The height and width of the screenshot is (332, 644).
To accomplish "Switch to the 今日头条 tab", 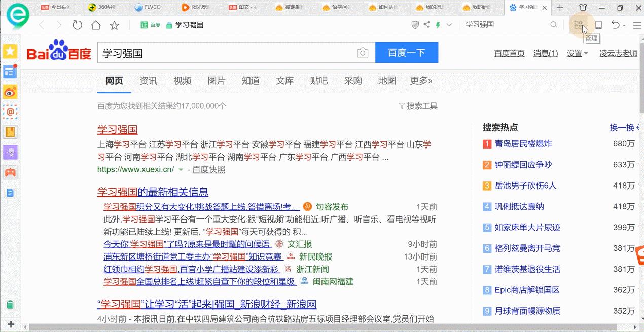I will pyautogui.click(x=56, y=8).
